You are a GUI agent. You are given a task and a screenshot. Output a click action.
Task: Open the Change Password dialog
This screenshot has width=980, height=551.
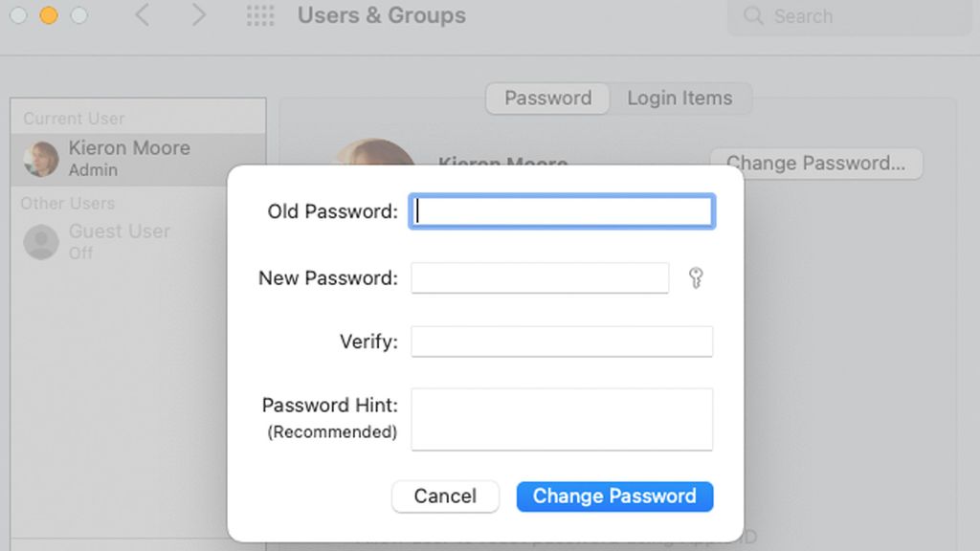[816, 163]
